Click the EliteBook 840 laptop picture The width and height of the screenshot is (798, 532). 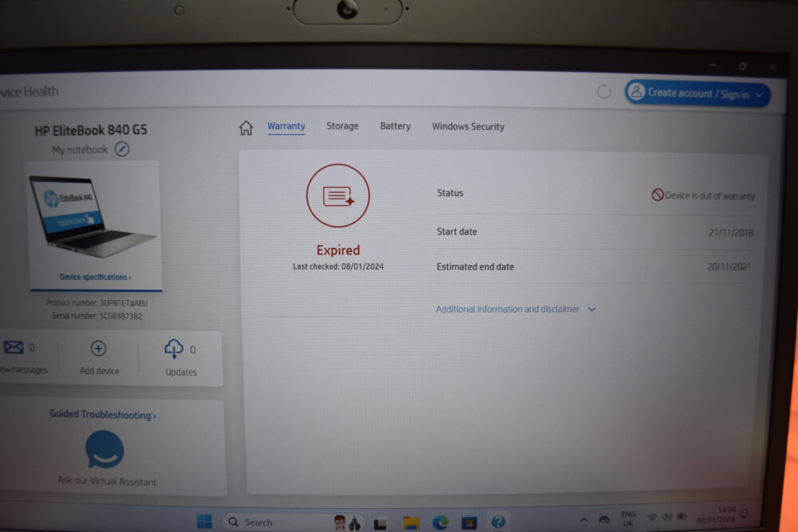91,216
